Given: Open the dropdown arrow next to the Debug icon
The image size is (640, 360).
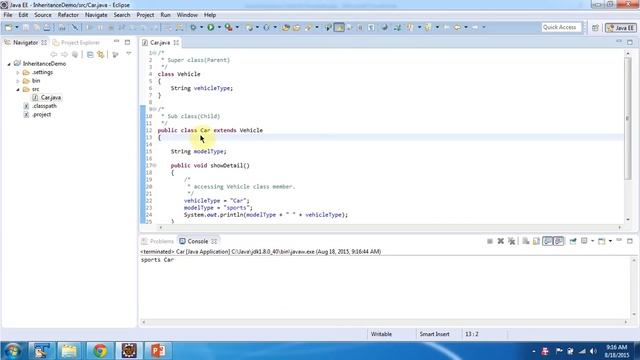Looking at the screenshot, I should click(201, 27).
